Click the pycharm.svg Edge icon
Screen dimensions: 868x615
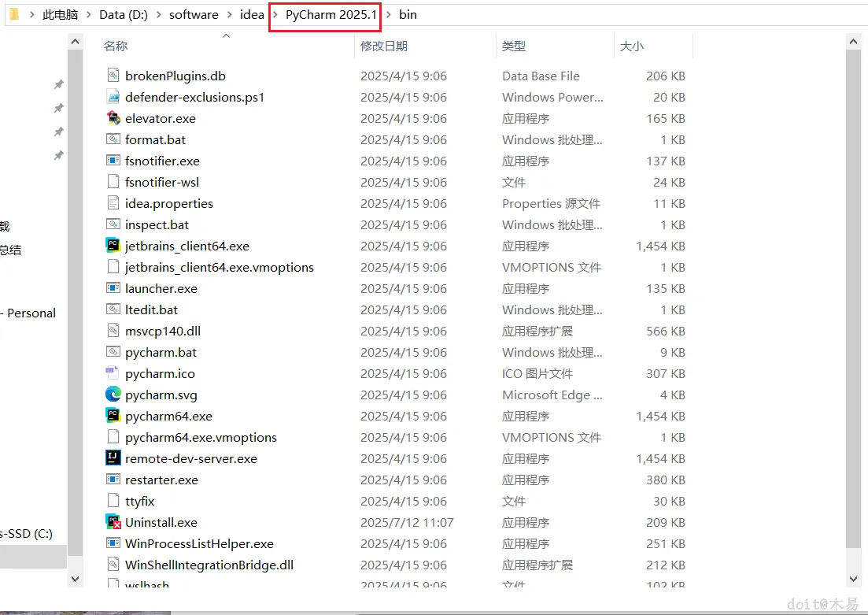[113, 395]
